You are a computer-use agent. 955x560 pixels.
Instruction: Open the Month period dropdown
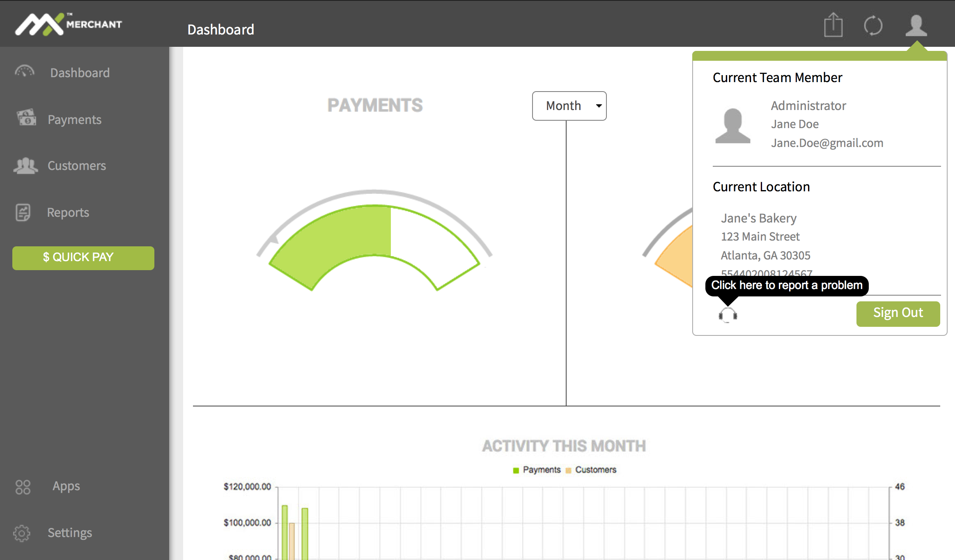[x=569, y=106]
